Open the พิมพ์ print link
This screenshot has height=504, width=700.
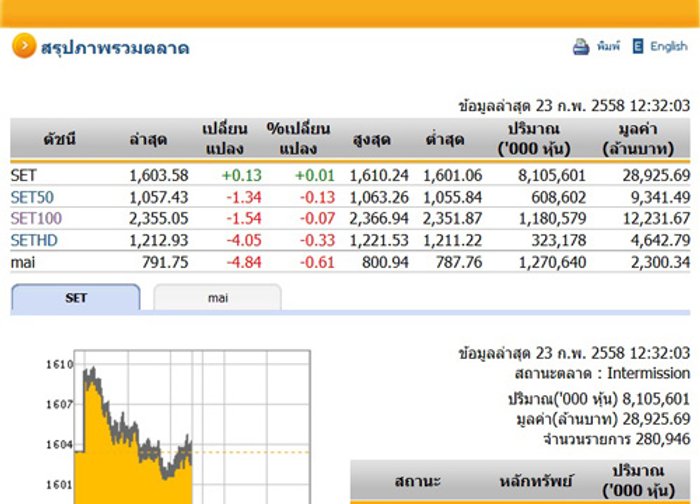(608, 46)
